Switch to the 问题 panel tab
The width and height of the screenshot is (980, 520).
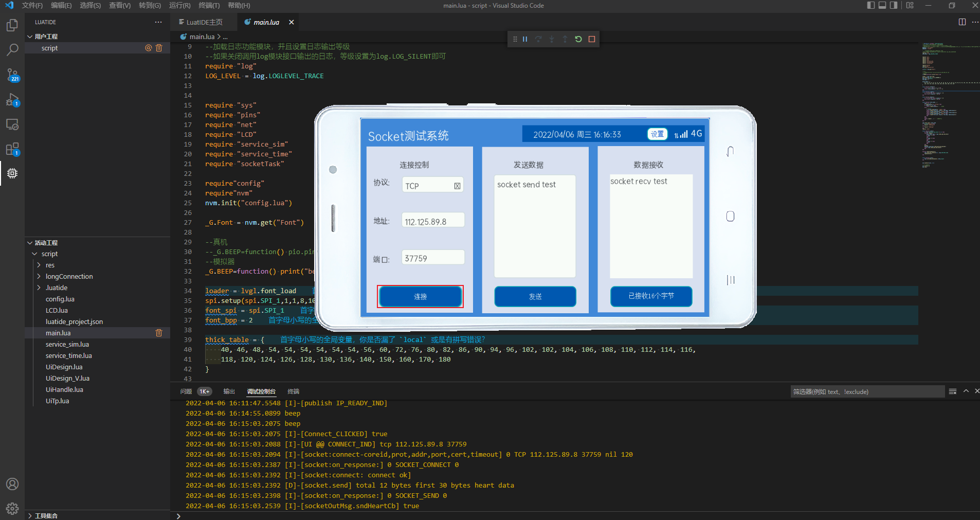point(186,391)
